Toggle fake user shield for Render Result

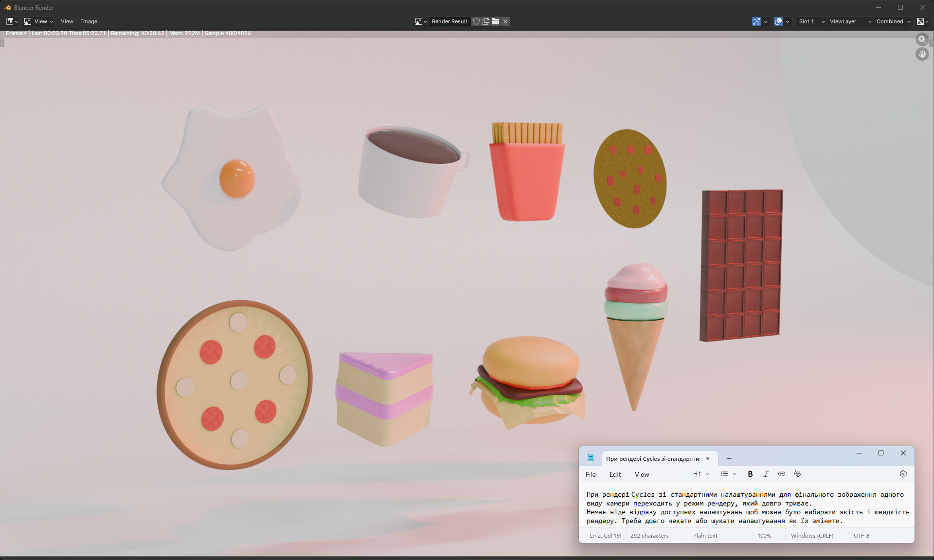pyautogui.click(x=477, y=21)
